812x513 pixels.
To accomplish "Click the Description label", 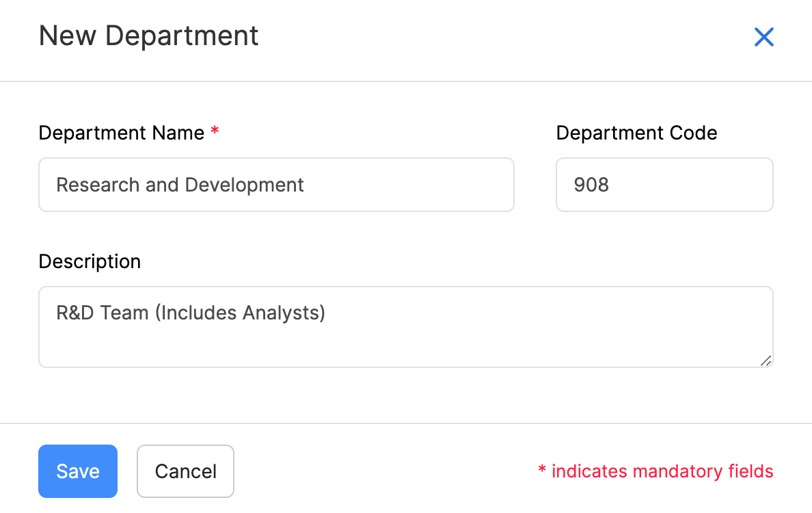I will [x=90, y=261].
